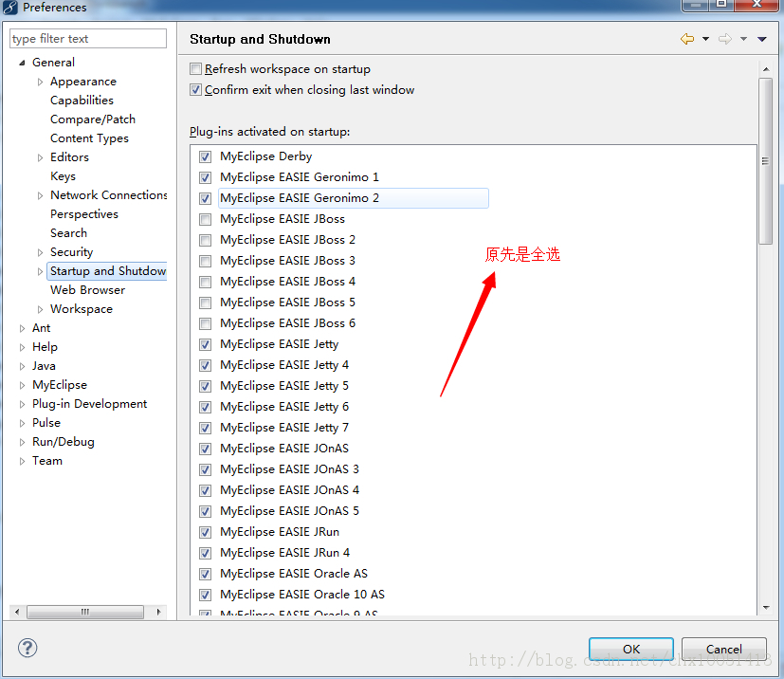
Task: Select Capabilities in the preferences tree
Action: 82,100
